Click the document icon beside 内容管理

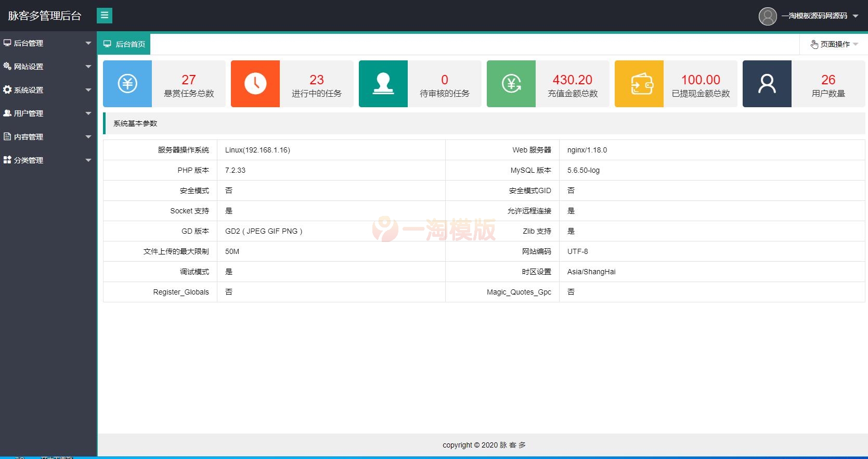(7, 136)
